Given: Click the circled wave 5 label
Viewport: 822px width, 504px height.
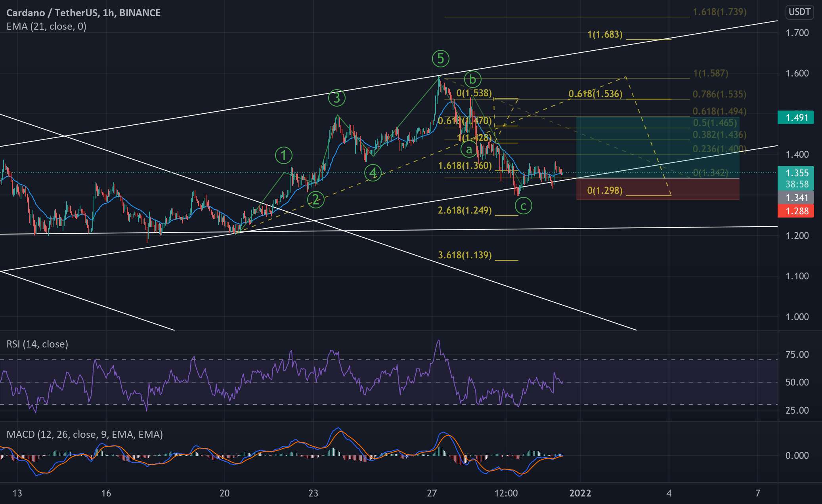Looking at the screenshot, I should (x=440, y=59).
